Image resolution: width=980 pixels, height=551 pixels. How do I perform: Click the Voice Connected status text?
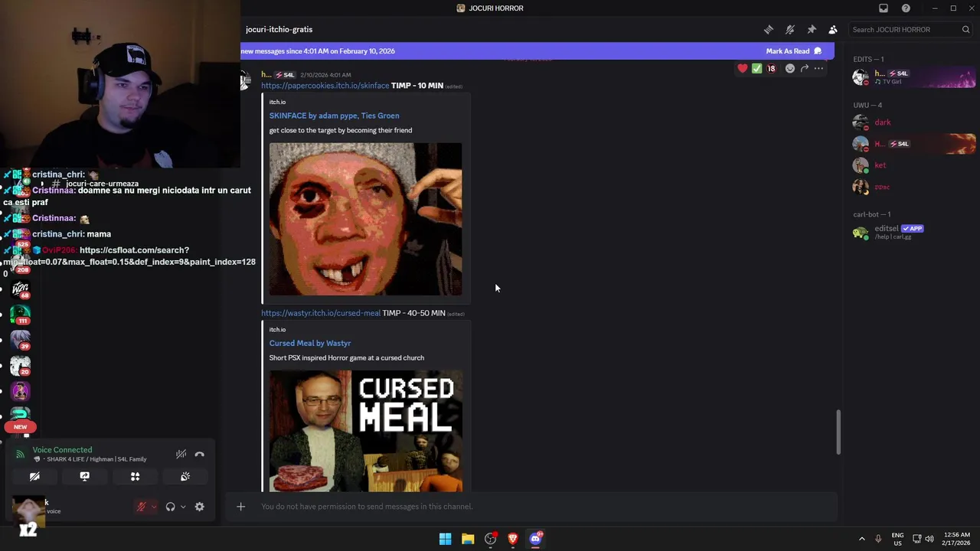[x=62, y=450]
